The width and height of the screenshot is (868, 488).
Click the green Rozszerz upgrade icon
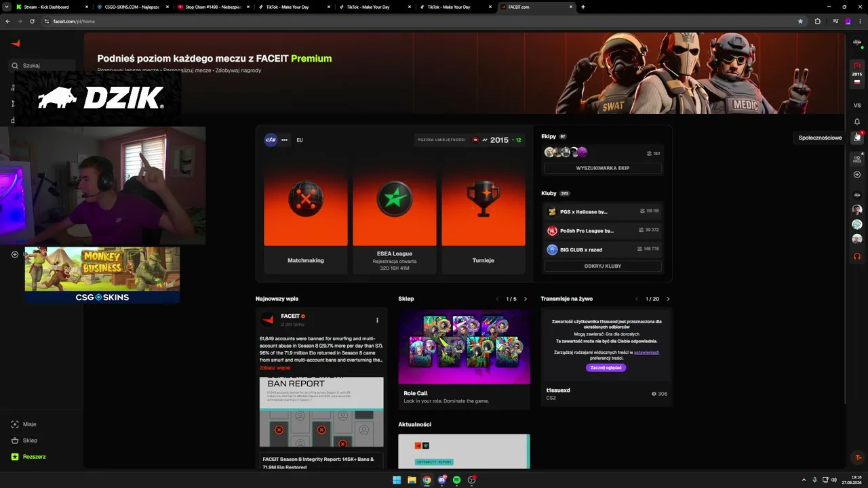(x=15, y=457)
